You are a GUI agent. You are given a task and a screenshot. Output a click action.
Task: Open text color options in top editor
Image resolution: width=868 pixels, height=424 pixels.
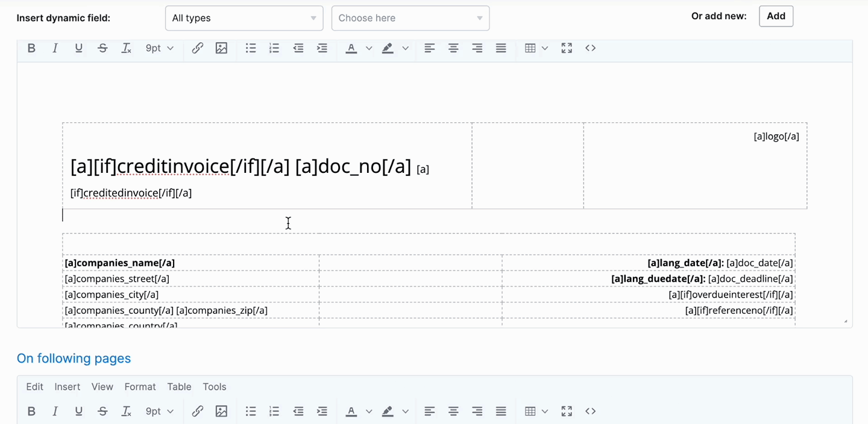[369, 48]
